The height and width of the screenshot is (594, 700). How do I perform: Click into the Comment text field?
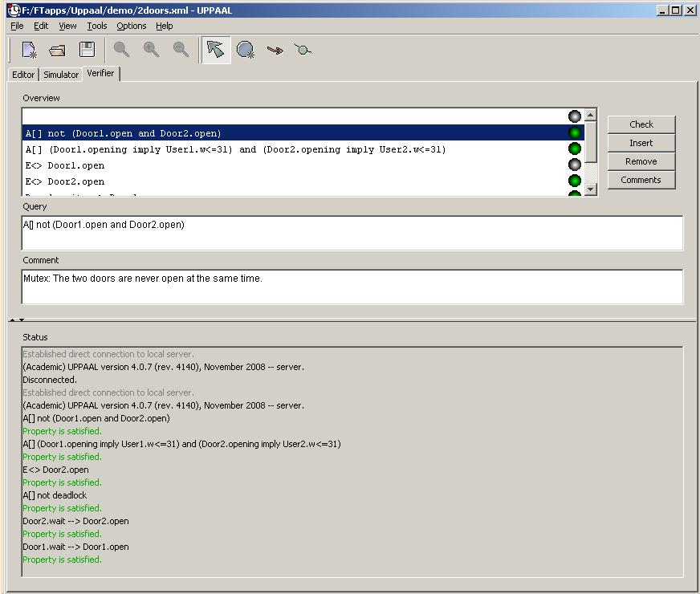pos(352,287)
